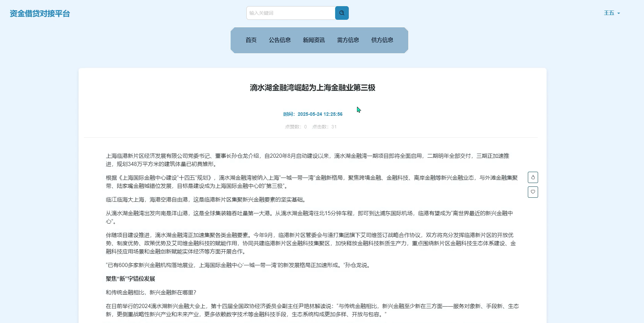
Task: Click paragraph starting 从滴水湖金融湾出发向南
Action: (x=310, y=217)
